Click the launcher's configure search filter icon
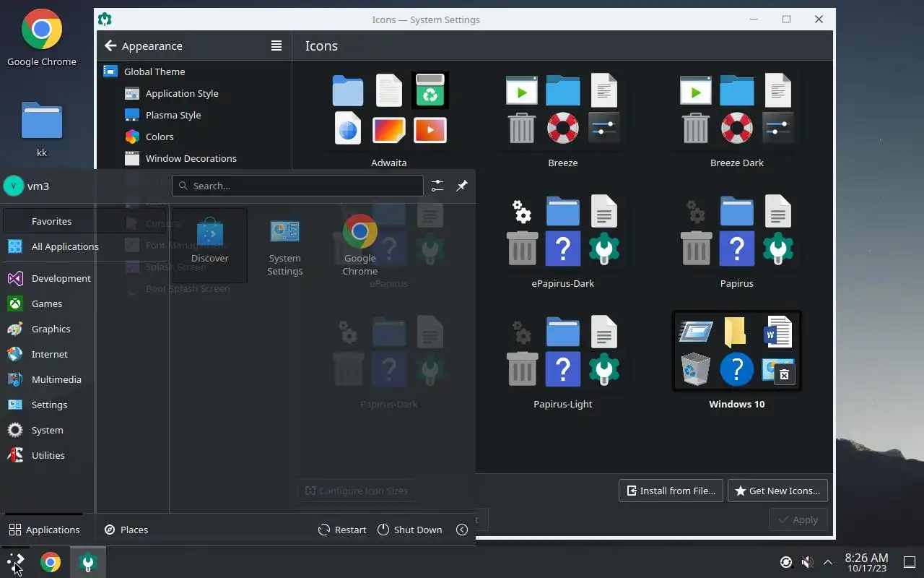Viewport: 924px width, 578px height. 437,186
